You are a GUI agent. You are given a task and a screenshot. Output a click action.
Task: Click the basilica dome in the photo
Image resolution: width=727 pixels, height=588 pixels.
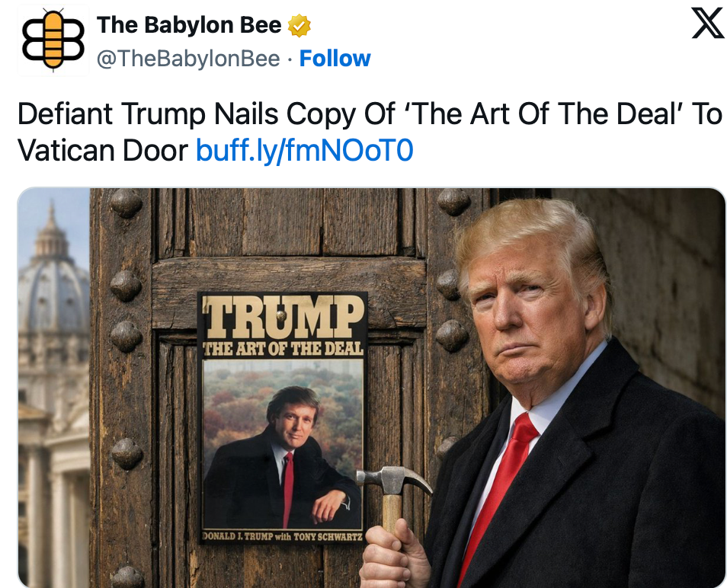51,278
